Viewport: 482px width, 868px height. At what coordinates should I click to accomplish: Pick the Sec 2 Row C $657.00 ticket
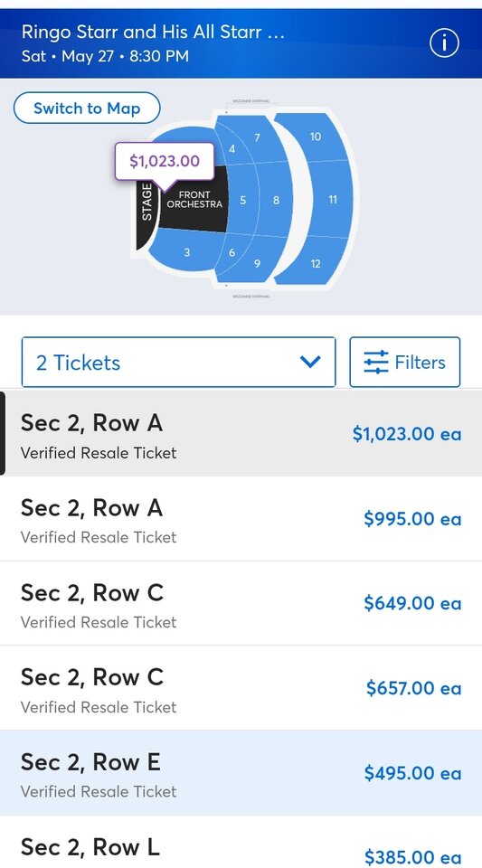[x=241, y=688]
